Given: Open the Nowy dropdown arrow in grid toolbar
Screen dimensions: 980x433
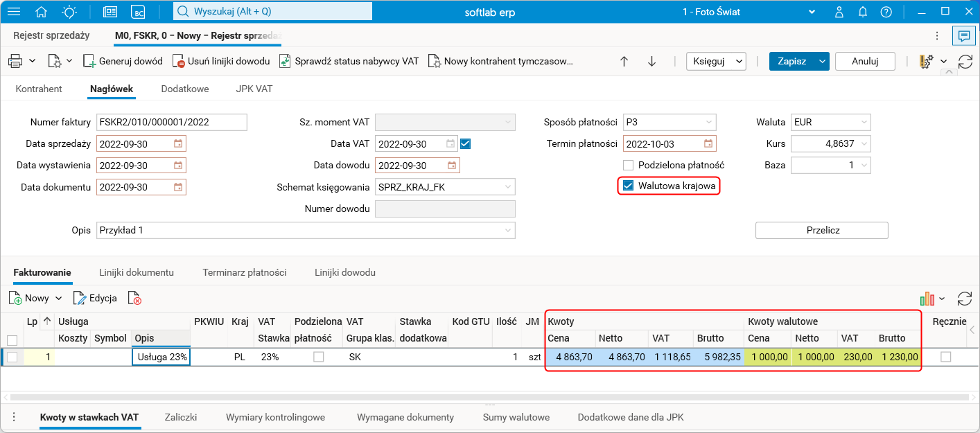Looking at the screenshot, I should 58,299.
